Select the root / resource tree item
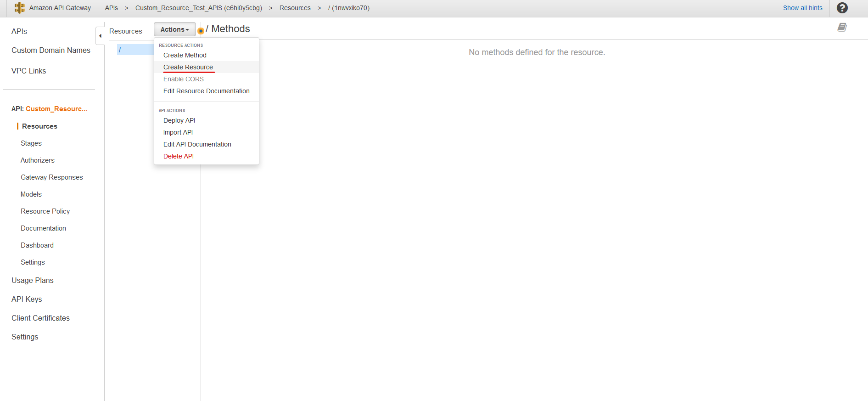Viewport: 868px width, 401px height. [136, 50]
